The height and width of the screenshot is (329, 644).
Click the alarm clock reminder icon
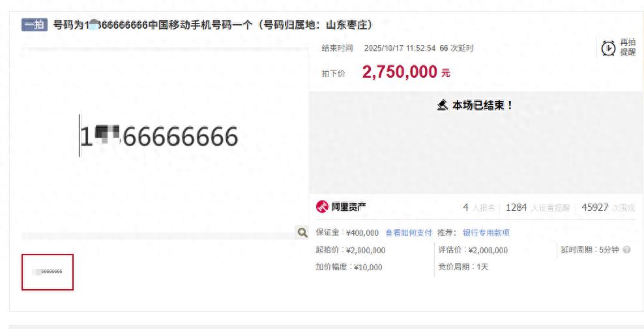[x=608, y=48]
